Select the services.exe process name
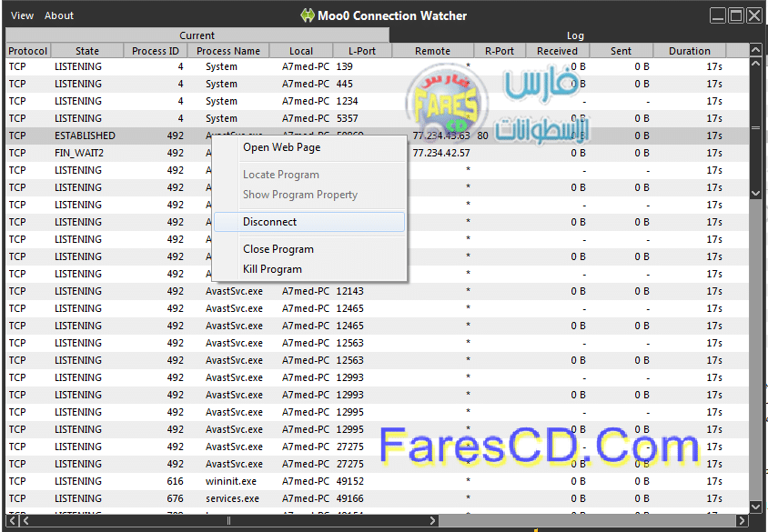Viewport: 768px width, 532px height. [232, 498]
